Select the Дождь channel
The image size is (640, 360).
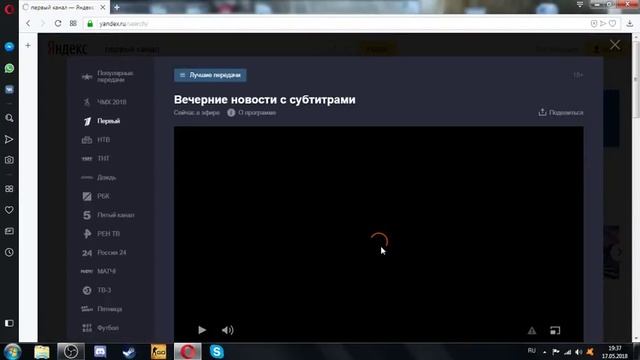99,178
